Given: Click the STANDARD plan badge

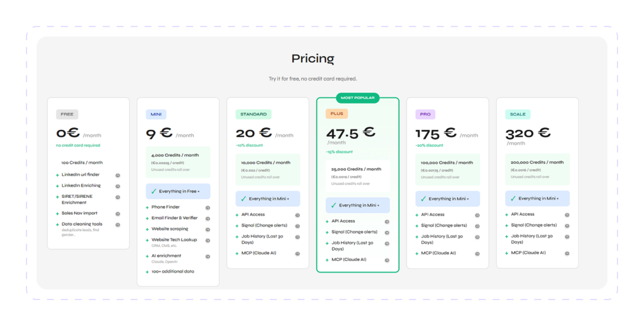Looking at the screenshot, I should click(x=253, y=114).
